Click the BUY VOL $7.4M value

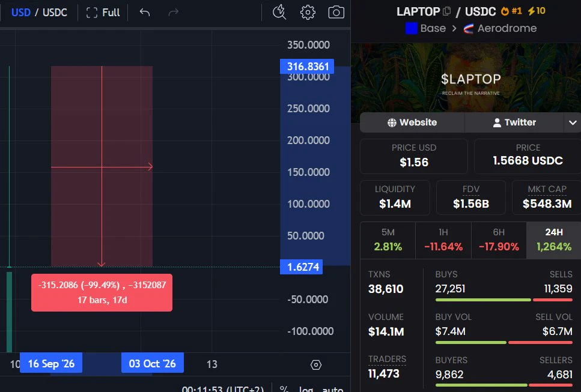pyautogui.click(x=450, y=331)
